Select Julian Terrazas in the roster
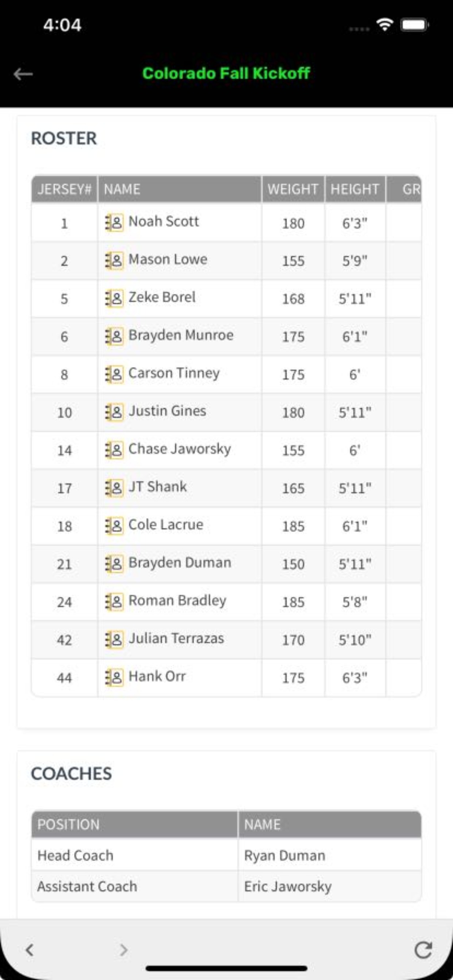This screenshot has width=453, height=980. tap(176, 638)
